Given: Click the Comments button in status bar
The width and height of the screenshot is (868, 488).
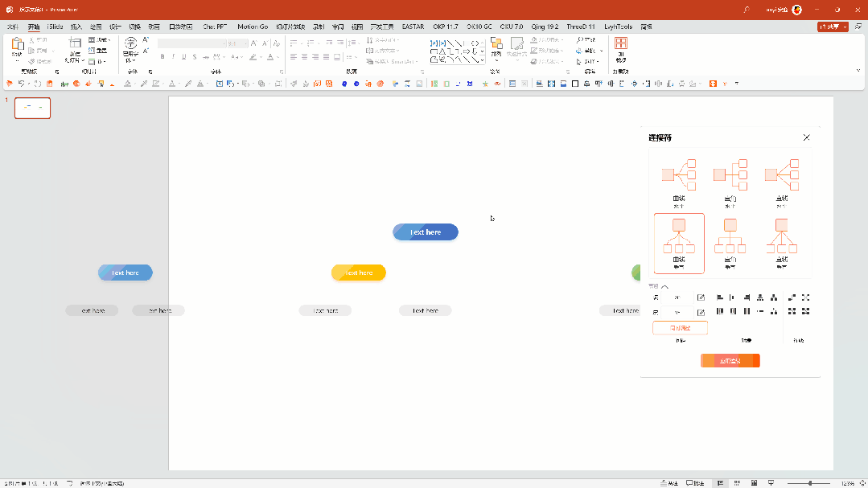Looking at the screenshot, I should pyautogui.click(x=695, y=483).
